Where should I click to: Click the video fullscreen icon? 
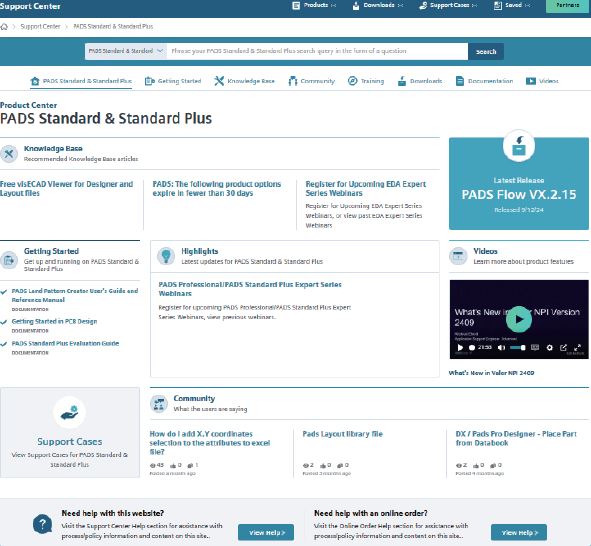[577, 347]
